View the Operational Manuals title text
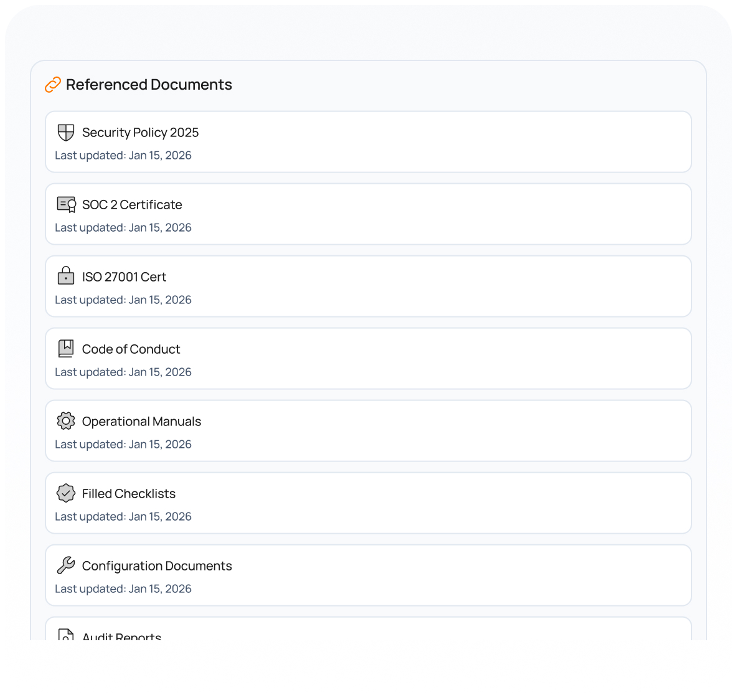The height and width of the screenshot is (700, 737). click(x=141, y=422)
